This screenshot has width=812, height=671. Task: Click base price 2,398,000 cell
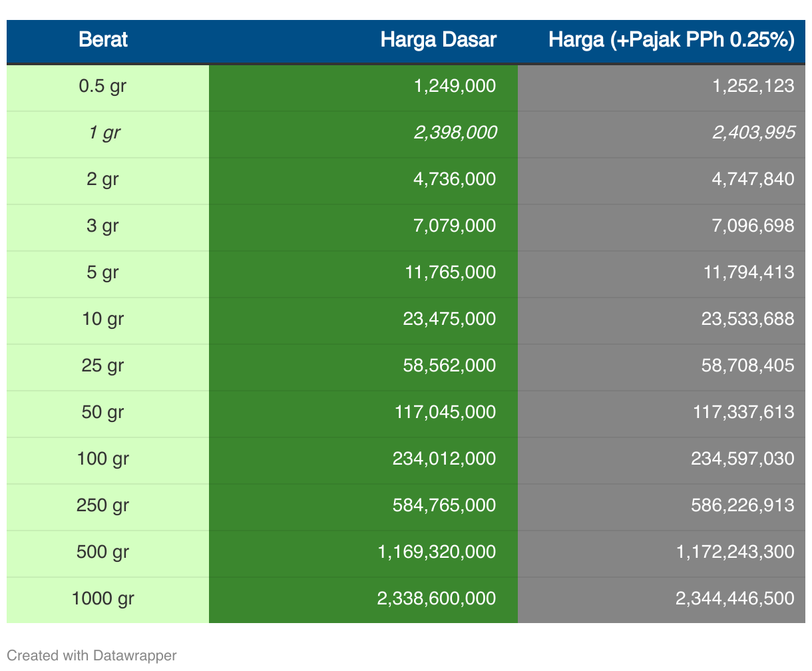[x=363, y=134]
